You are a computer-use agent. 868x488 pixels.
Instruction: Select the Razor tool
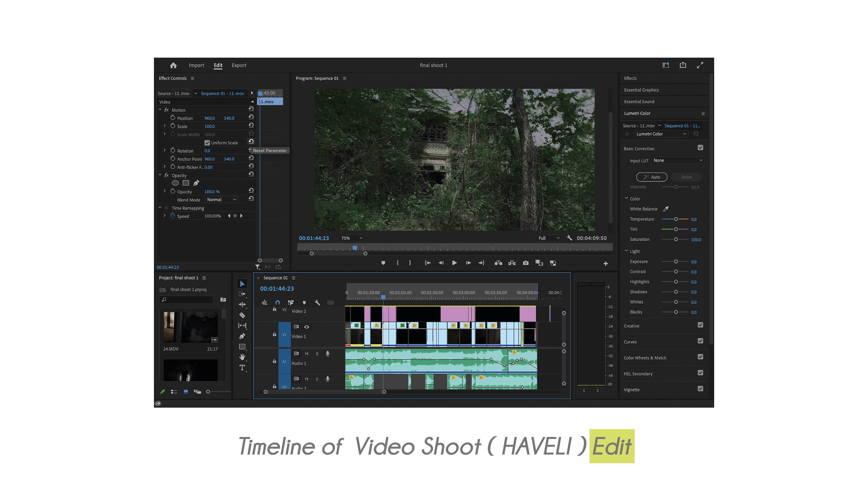pos(242,315)
